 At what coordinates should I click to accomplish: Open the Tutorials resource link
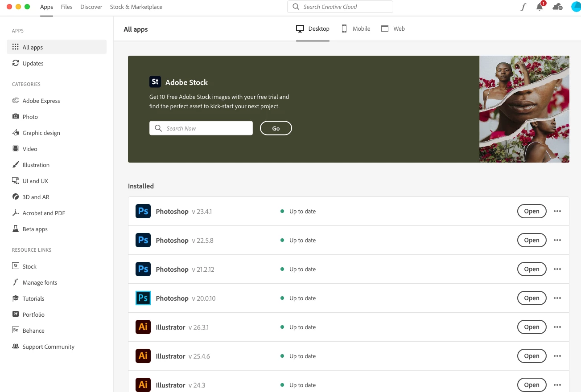click(57, 298)
